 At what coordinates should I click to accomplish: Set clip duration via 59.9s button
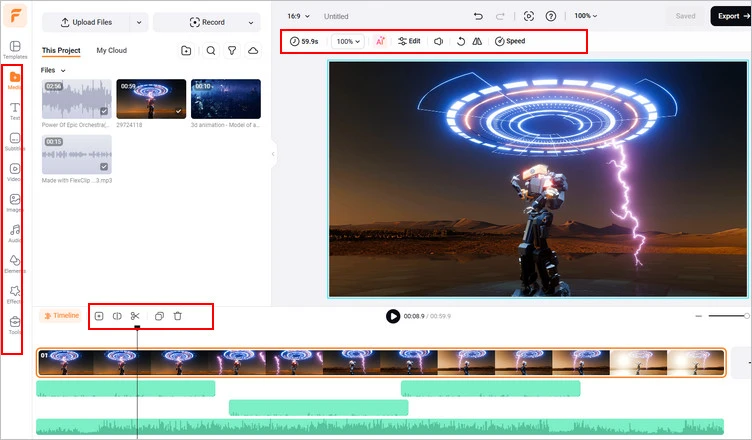click(x=304, y=41)
